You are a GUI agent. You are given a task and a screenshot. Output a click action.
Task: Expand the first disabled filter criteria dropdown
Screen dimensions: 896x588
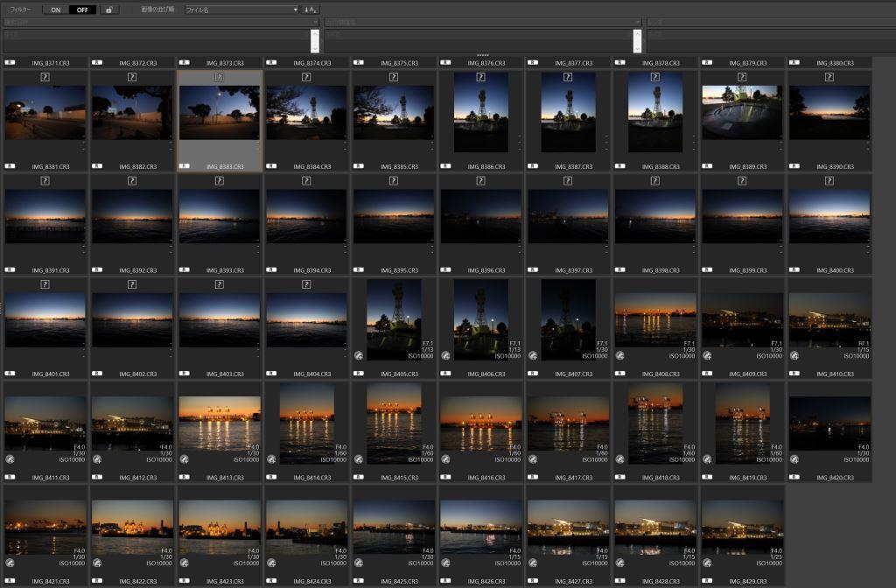pos(159,22)
